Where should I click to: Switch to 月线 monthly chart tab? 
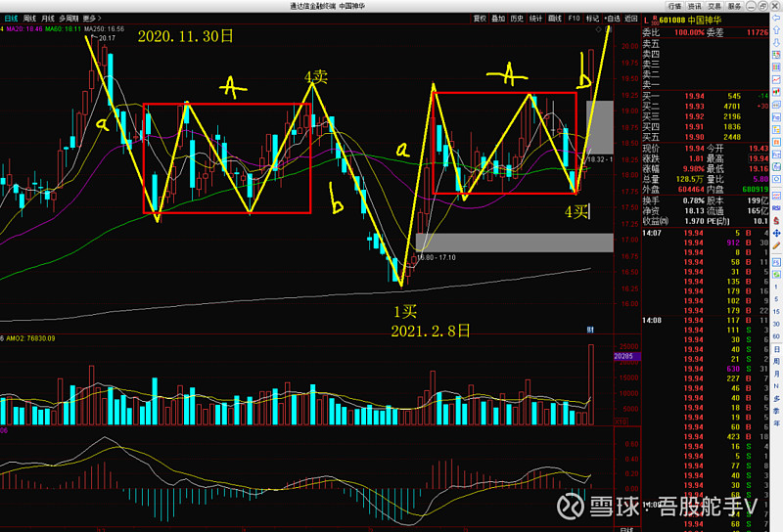[48, 19]
